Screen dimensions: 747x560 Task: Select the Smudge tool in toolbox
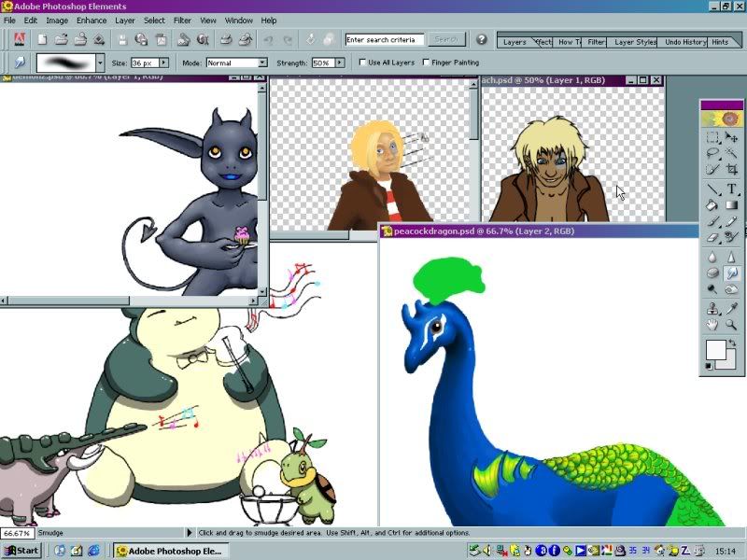point(731,273)
